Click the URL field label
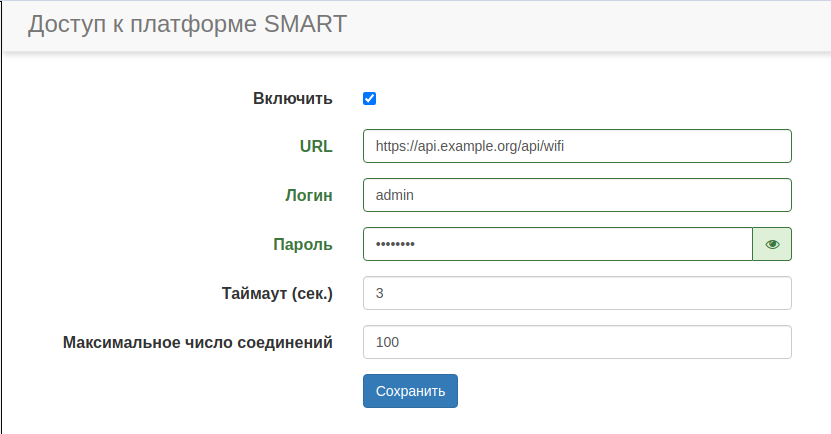This screenshot has height=434, width=831. (x=316, y=146)
